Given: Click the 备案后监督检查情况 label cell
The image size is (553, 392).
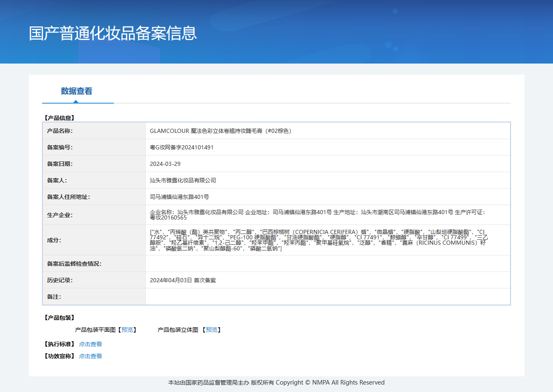Looking at the screenshot, I should pyautogui.click(x=94, y=264).
